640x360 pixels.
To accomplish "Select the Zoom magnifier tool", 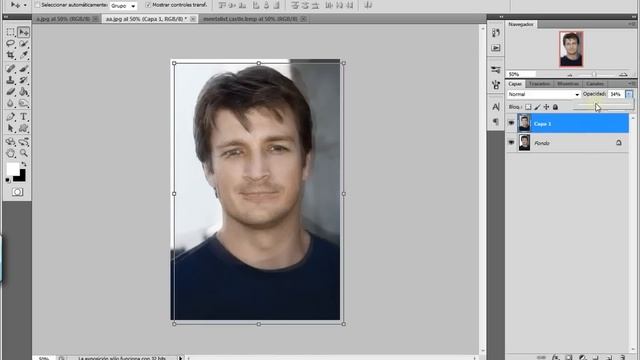I will [24, 153].
